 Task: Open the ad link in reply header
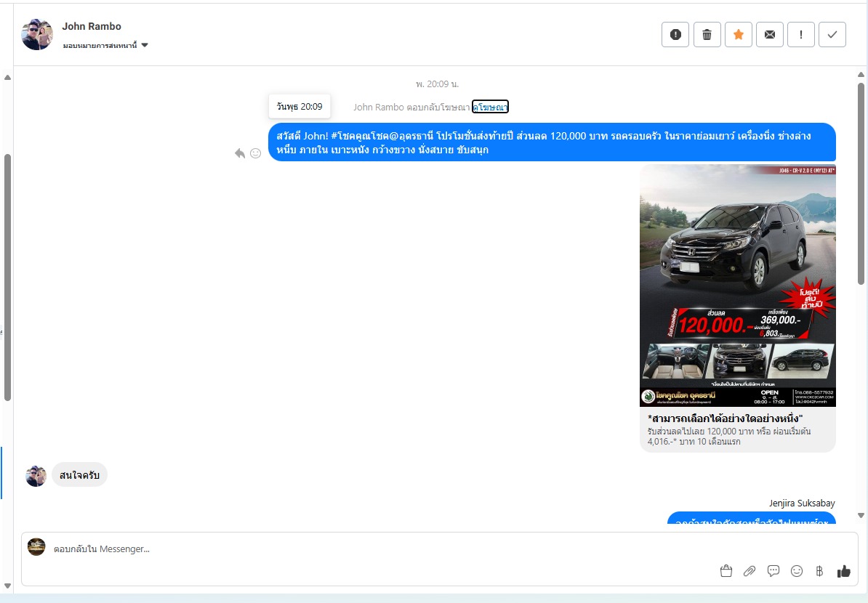coord(490,107)
